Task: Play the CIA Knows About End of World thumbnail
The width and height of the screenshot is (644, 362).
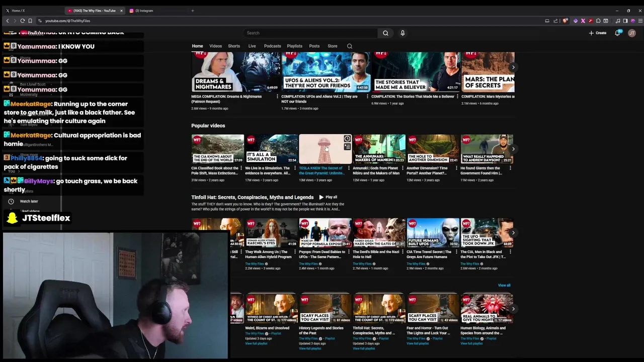Action: pyautogui.click(x=217, y=149)
